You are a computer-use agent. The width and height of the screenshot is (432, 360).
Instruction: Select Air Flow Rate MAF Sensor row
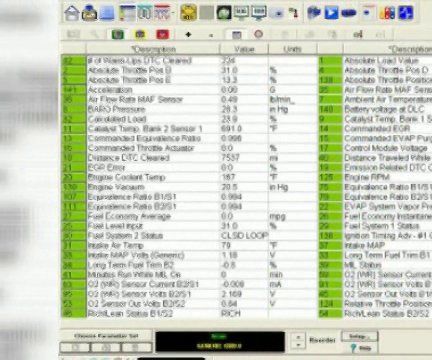click(x=189, y=99)
